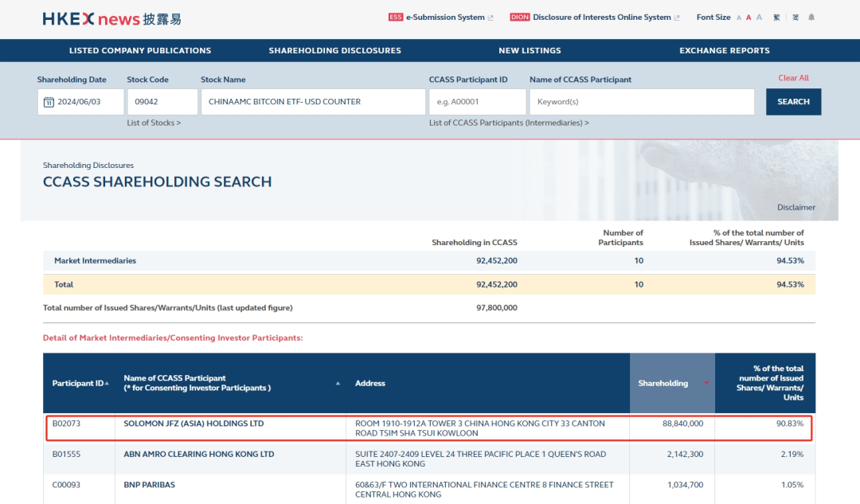Image resolution: width=860 pixels, height=504 pixels.
Task: Click the CCASS Participant ID field
Action: (477, 102)
